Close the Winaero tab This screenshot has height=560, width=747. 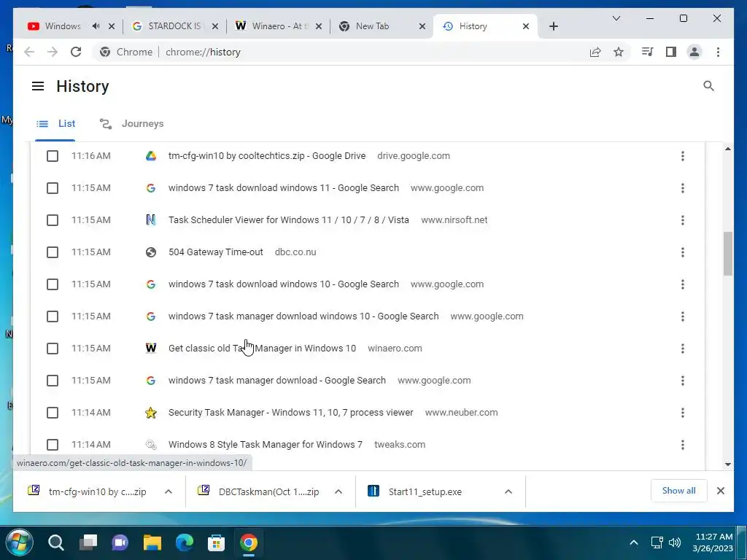click(319, 26)
